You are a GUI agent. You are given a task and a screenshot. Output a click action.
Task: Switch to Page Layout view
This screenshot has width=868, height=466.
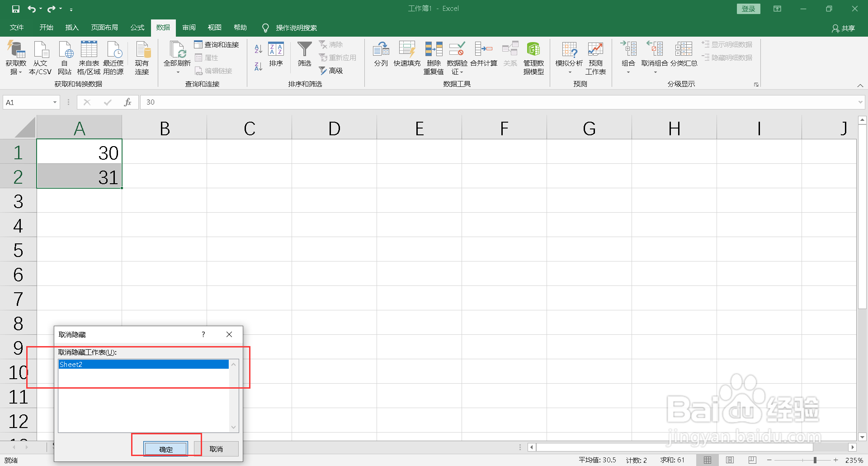coord(730,460)
